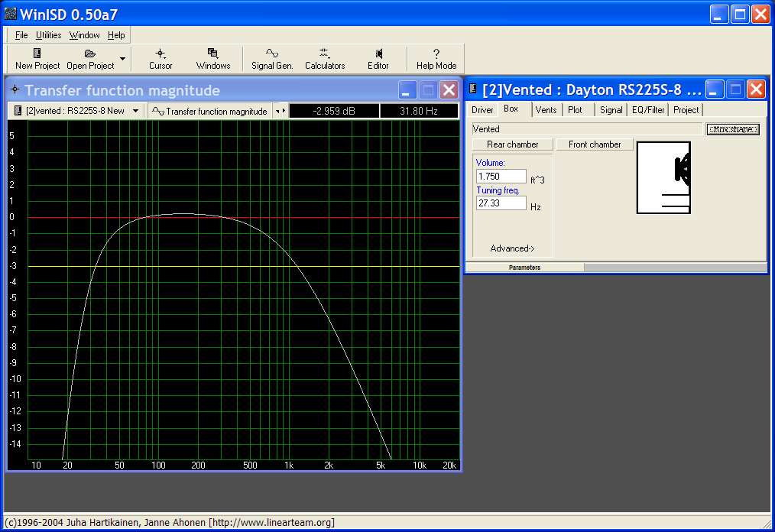This screenshot has width=775, height=532.
Task: Click the Volume input field
Action: point(501,177)
